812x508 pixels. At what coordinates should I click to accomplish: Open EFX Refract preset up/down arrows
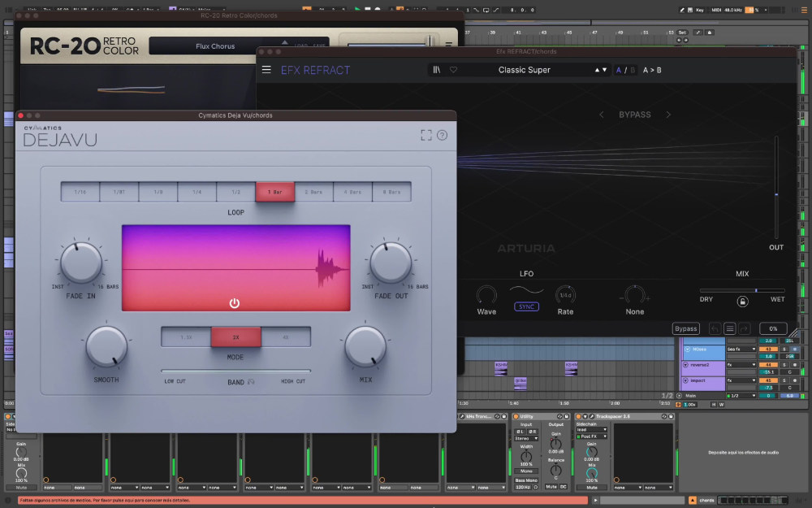pos(601,70)
